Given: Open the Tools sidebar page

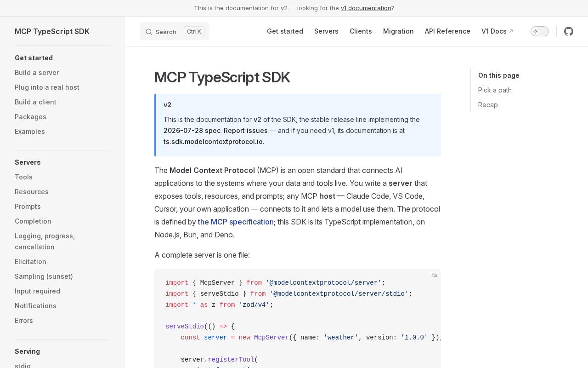Looking at the screenshot, I should [x=23, y=177].
